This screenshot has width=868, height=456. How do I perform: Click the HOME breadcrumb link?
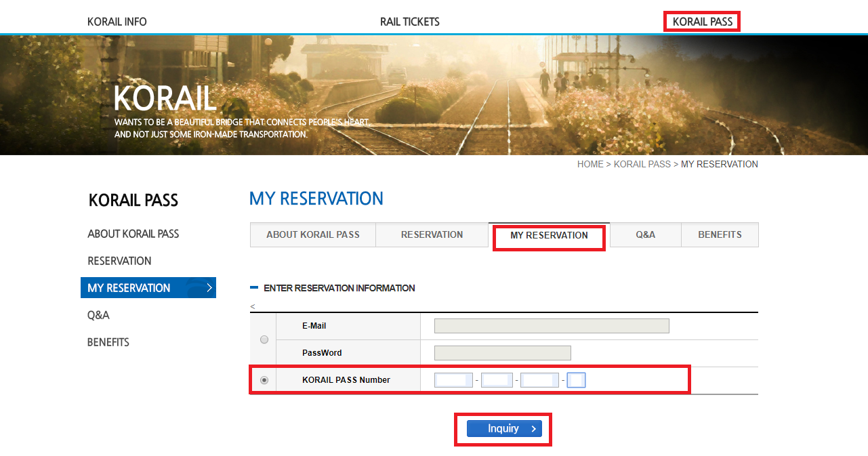click(590, 164)
